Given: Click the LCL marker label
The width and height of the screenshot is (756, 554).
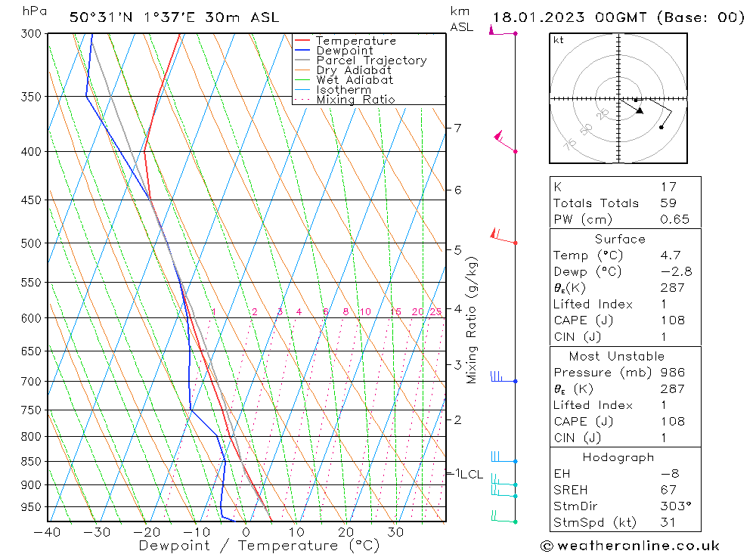Looking at the screenshot, I should [x=472, y=475].
